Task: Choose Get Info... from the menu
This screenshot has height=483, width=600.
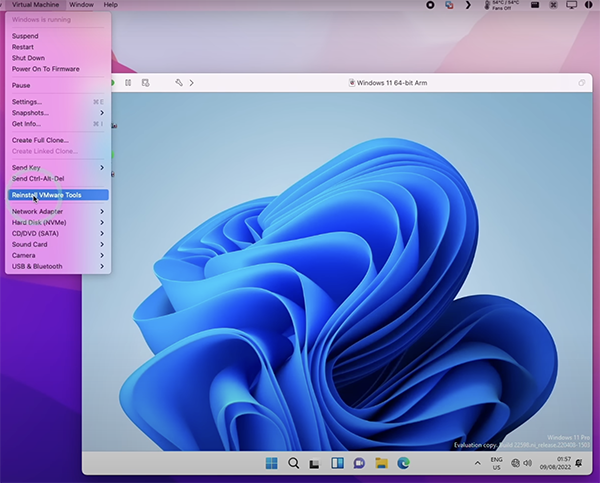Action: pos(58,124)
